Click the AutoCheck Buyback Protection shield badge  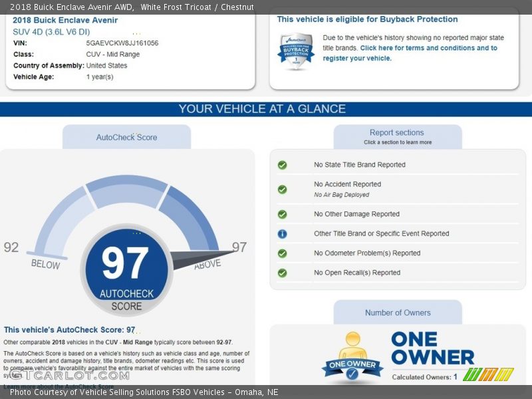pos(296,51)
